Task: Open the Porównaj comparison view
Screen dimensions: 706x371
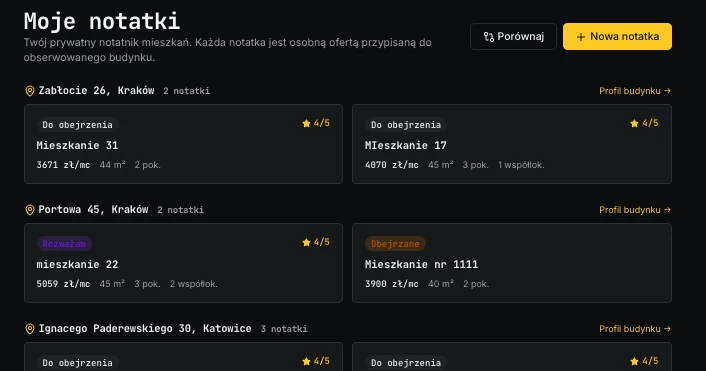Action: [513, 36]
